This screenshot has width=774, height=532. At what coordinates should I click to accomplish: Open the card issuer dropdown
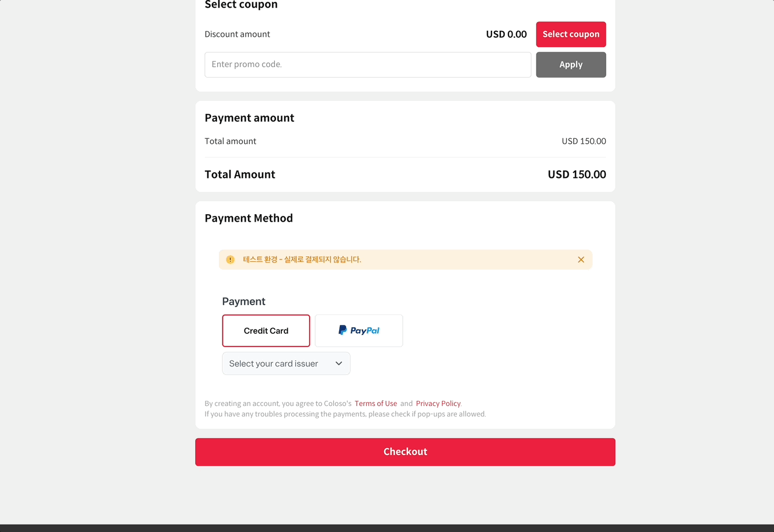click(x=286, y=363)
